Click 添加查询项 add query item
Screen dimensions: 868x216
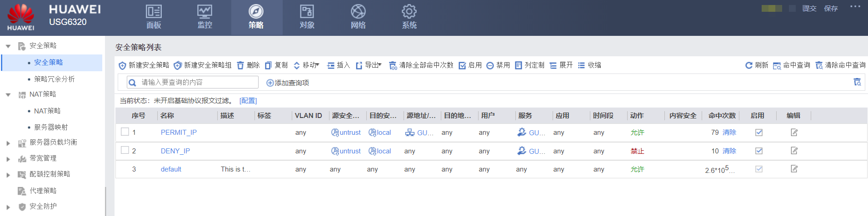[x=288, y=83]
